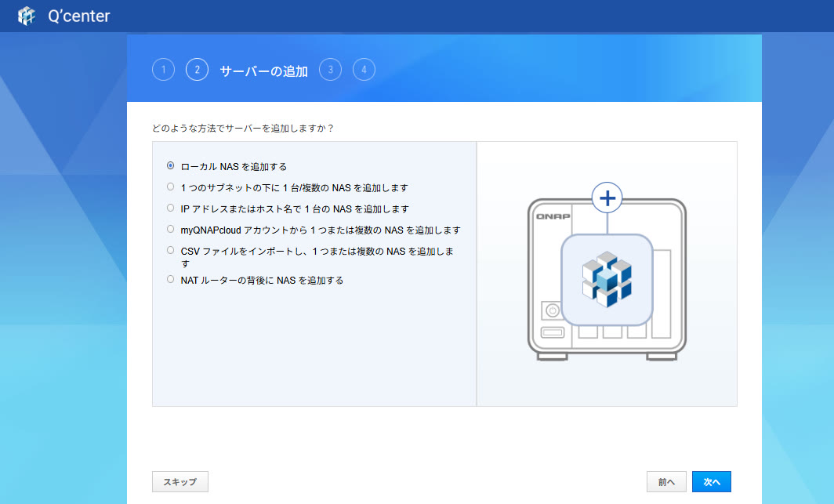Click the USB port on the NAS drawing
Viewport: 834px width, 504px height.
(x=552, y=335)
